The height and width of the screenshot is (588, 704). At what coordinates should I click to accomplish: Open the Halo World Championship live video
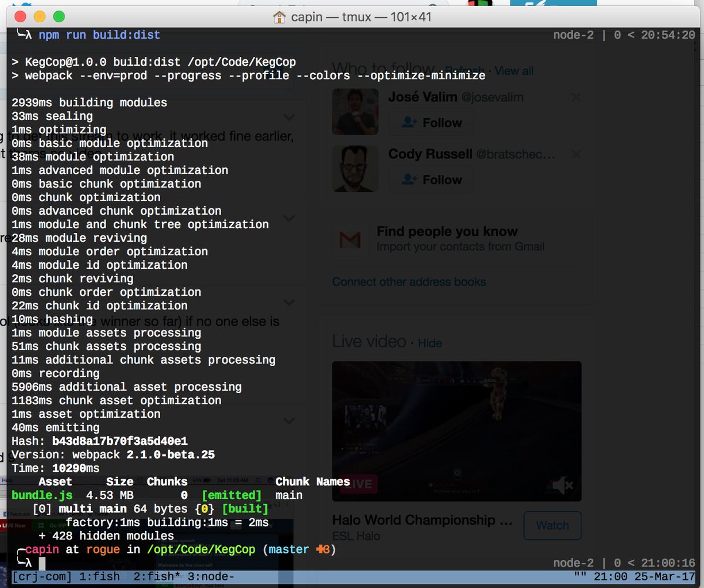tap(456, 431)
